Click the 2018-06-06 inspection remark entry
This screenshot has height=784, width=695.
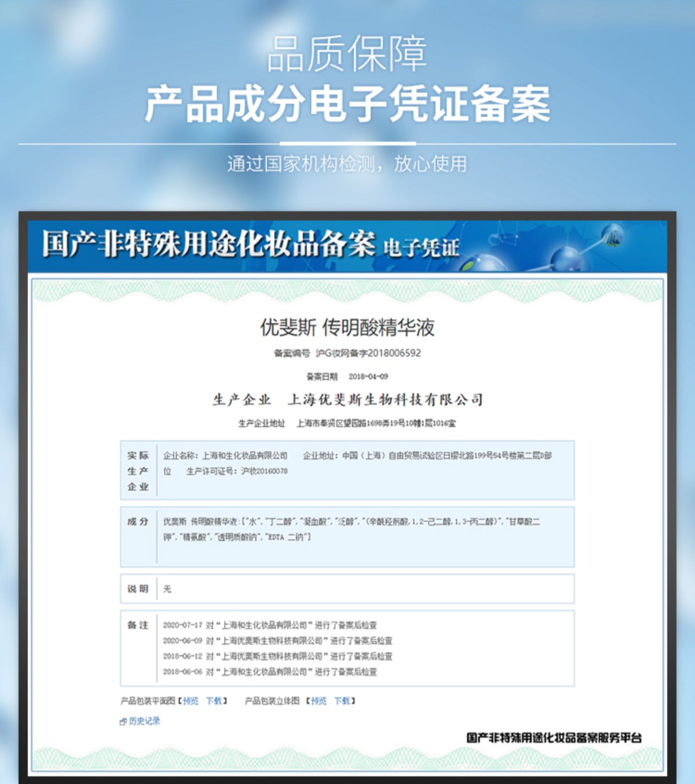coord(270,671)
